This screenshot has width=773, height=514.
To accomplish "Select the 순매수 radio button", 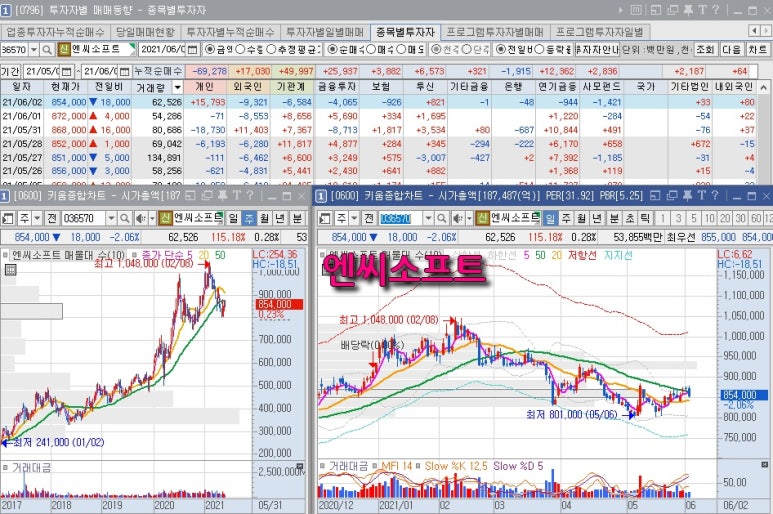I will point(333,49).
